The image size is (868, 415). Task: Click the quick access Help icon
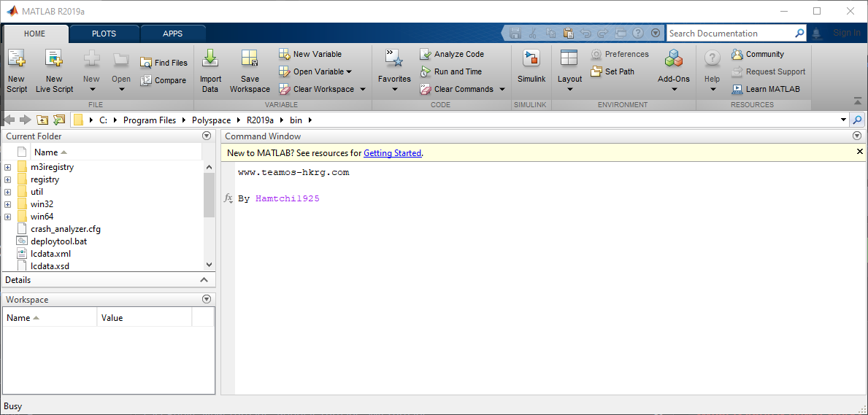pyautogui.click(x=638, y=34)
